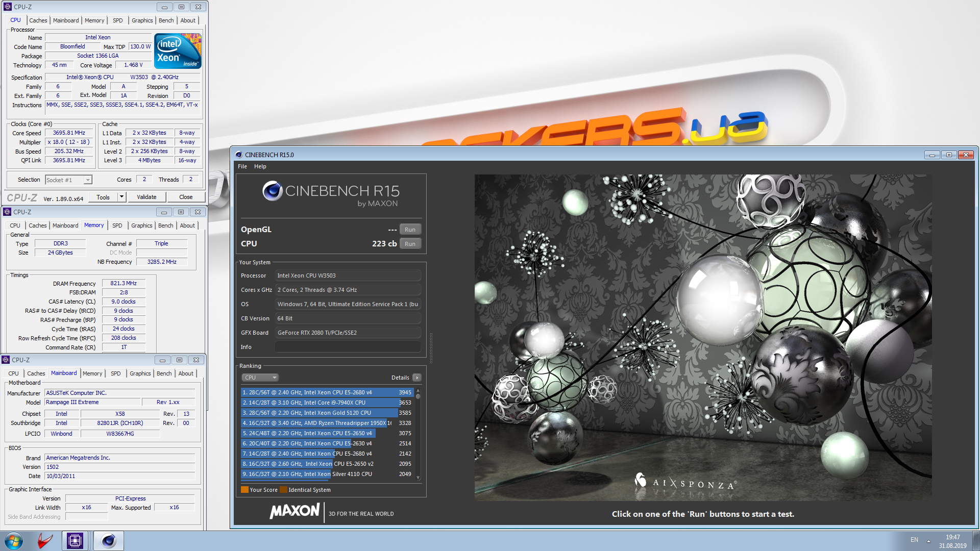Click the MAXON logo at the bottom
Image resolution: width=980 pixels, height=551 pixels.
coord(295,511)
